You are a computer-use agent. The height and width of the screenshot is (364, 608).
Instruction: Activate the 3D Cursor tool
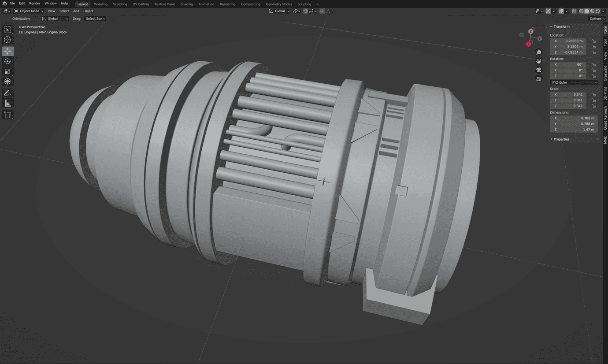click(x=7, y=40)
